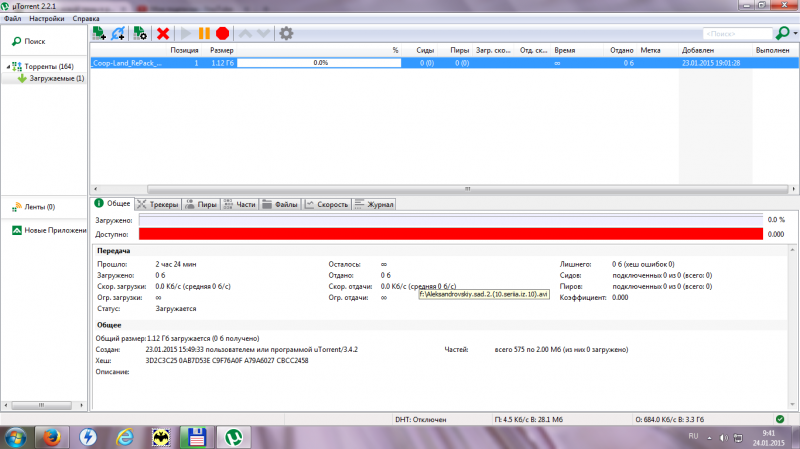Screen dimensions: 800x449
Task: Sort by the Позиция column header
Action: coord(184,50)
